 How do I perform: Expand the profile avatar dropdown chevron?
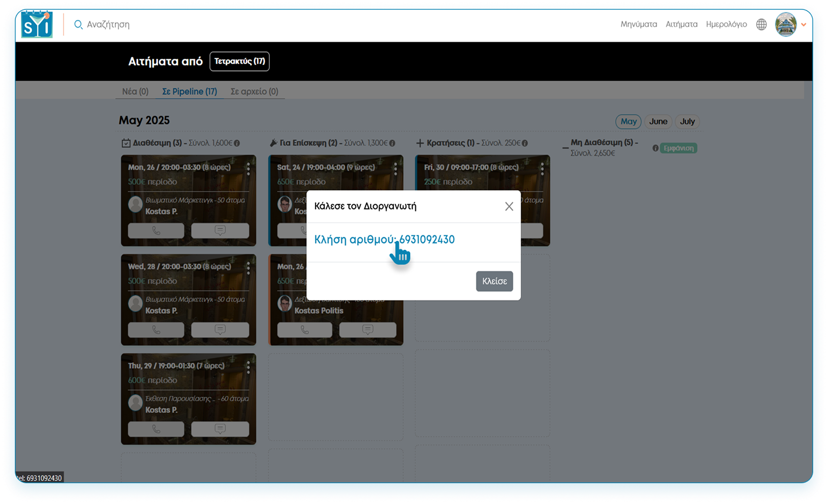[x=804, y=24]
